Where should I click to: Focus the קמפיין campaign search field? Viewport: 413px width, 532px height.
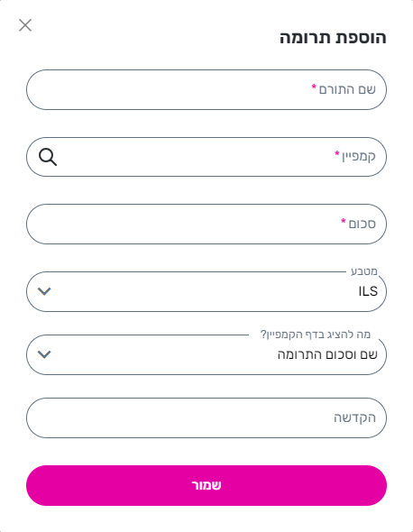tap(206, 157)
